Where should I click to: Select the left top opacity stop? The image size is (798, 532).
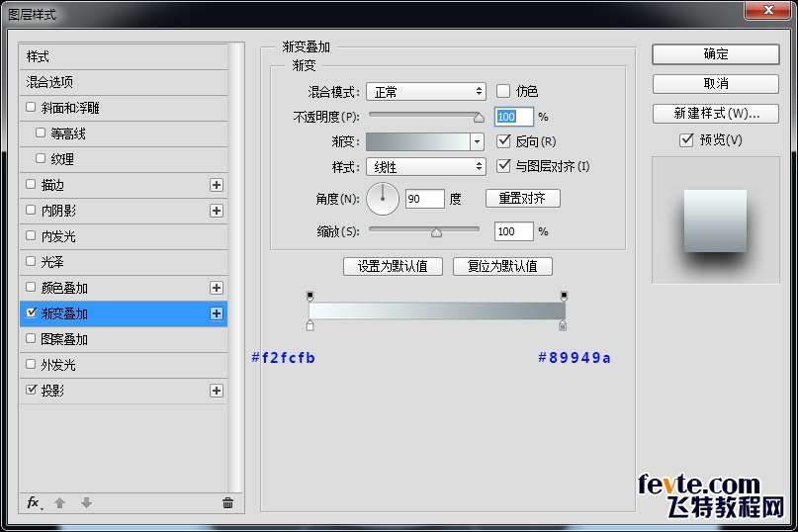point(310,296)
